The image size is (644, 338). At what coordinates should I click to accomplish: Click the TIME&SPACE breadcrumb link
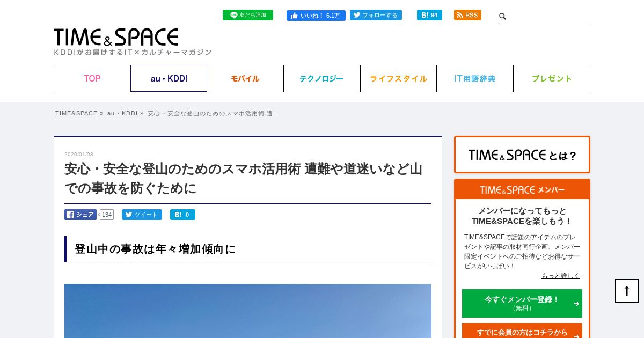click(x=76, y=113)
